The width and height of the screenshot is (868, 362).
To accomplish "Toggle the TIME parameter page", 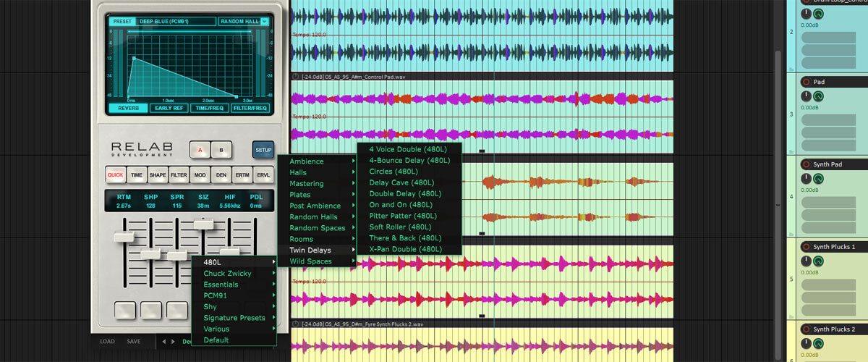I will click(x=136, y=175).
